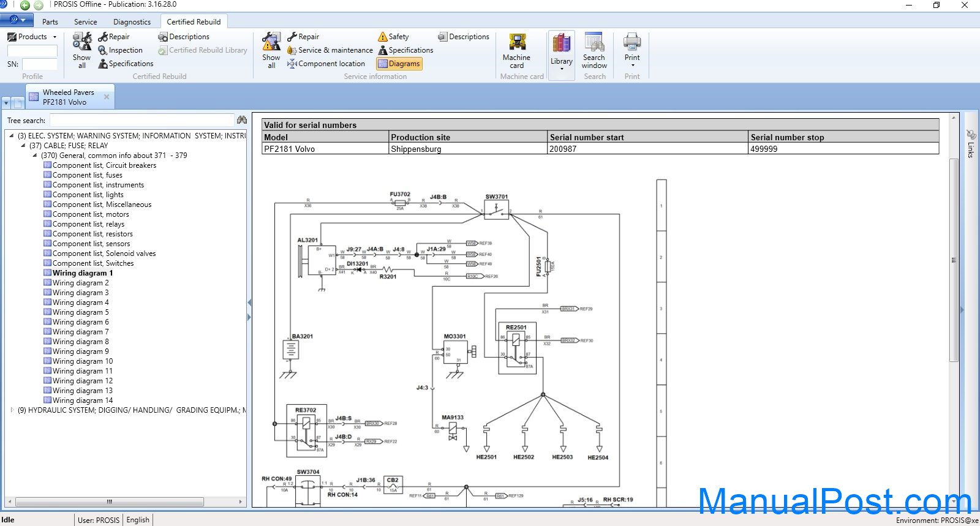Select the highlighted Diagrams button
This screenshot has height=526, width=980.
(399, 64)
